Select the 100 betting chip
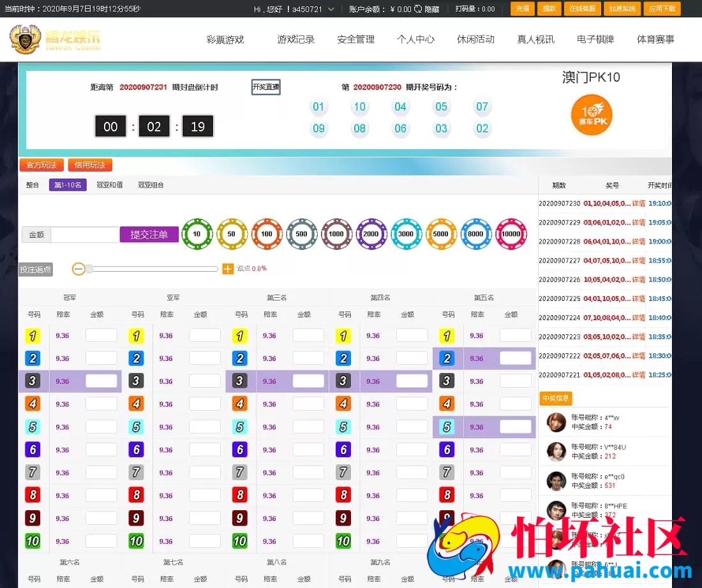This screenshot has height=588, width=702. tap(266, 234)
